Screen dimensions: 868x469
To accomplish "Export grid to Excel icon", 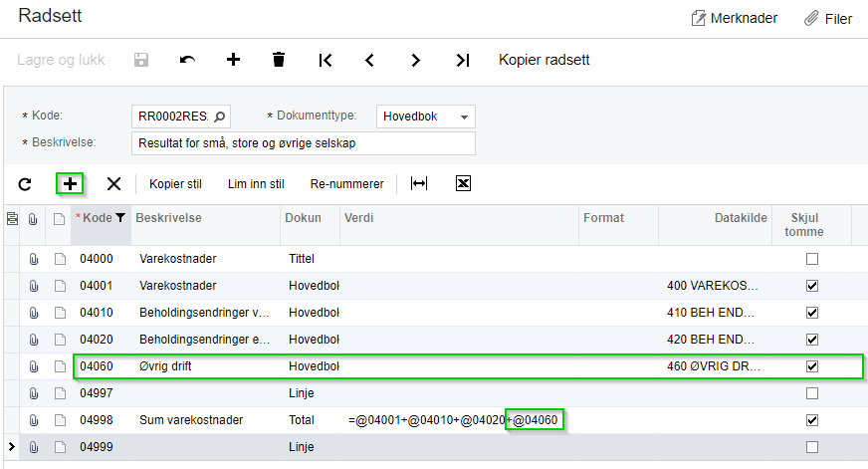I will pyautogui.click(x=463, y=183).
